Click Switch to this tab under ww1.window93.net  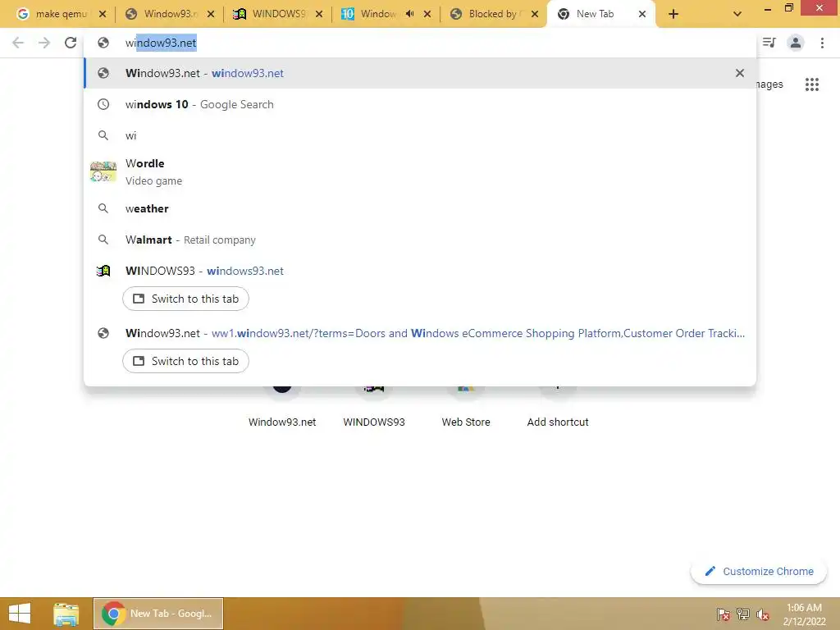(185, 361)
